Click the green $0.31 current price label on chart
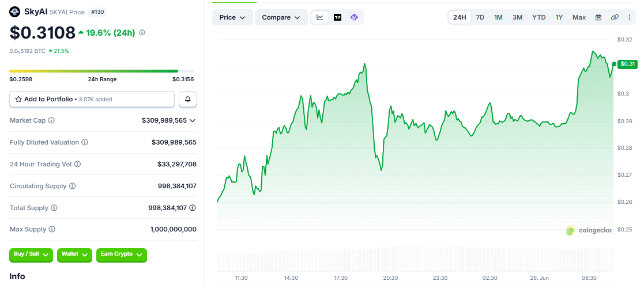644x285 pixels. pyautogui.click(x=628, y=63)
